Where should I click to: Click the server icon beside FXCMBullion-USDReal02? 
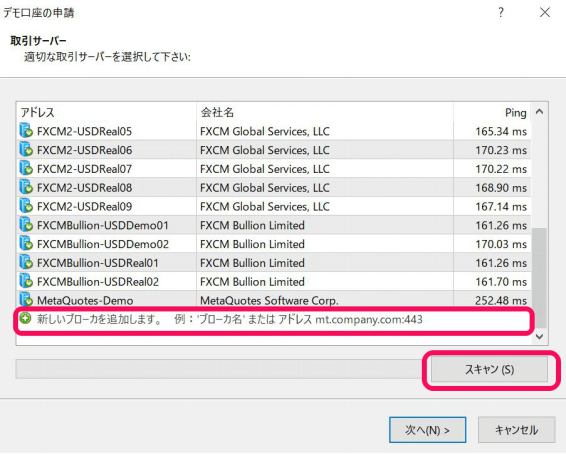(26, 281)
